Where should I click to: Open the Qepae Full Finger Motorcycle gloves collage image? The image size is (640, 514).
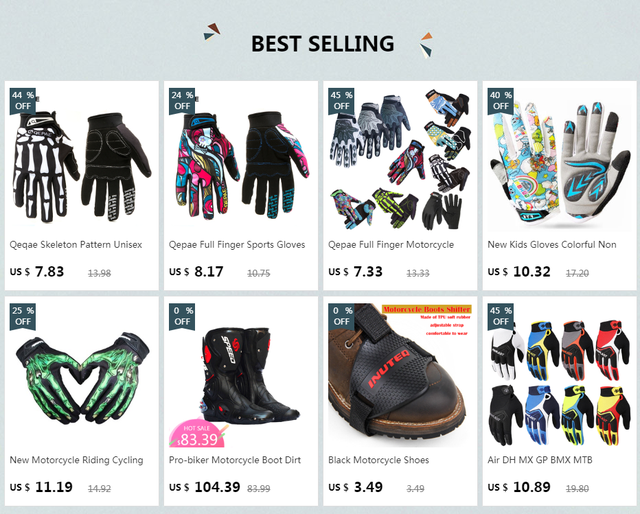(400, 160)
